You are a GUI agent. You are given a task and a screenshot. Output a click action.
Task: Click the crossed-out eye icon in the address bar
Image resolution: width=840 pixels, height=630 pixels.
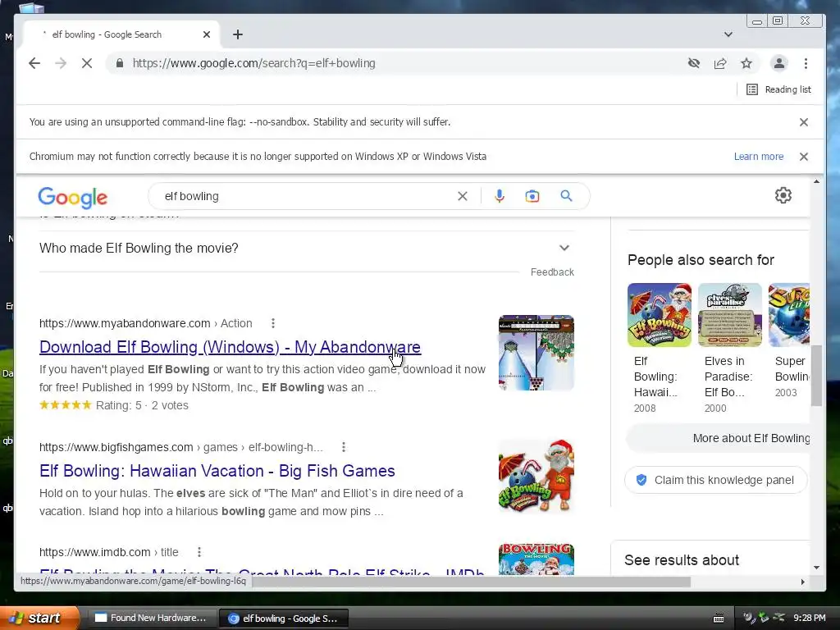pyautogui.click(x=694, y=63)
